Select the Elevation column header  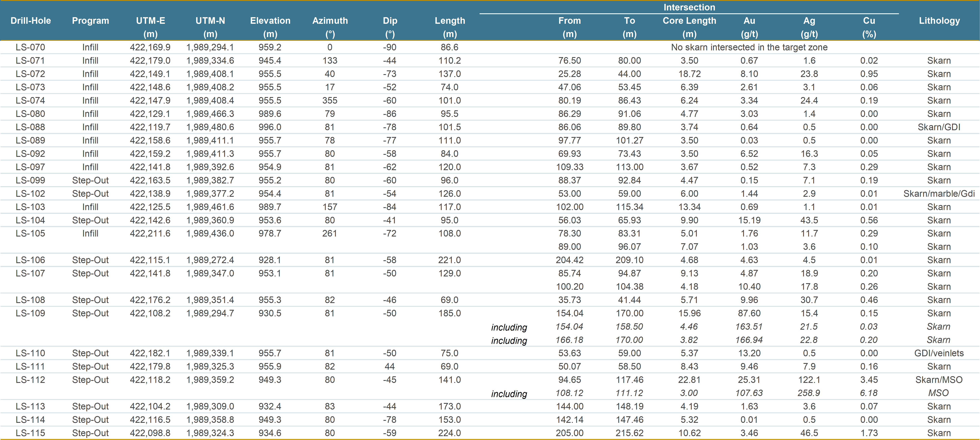(270, 21)
